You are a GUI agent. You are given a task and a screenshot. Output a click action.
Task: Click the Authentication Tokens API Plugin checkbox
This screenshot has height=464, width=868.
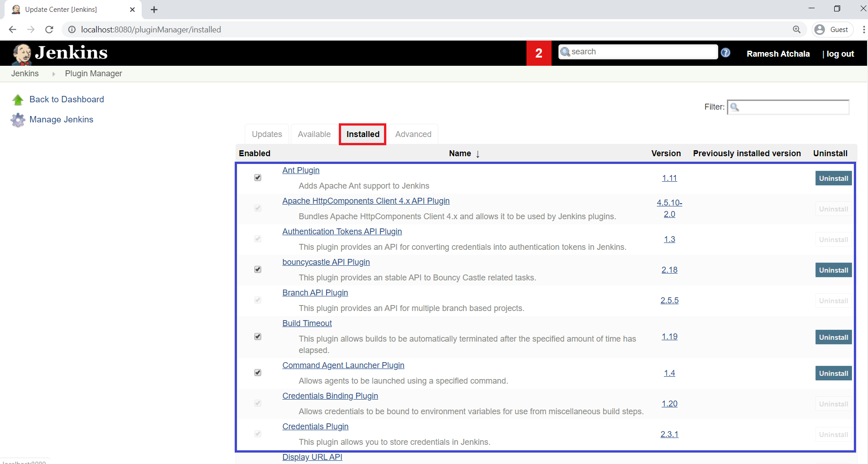[x=258, y=239]
